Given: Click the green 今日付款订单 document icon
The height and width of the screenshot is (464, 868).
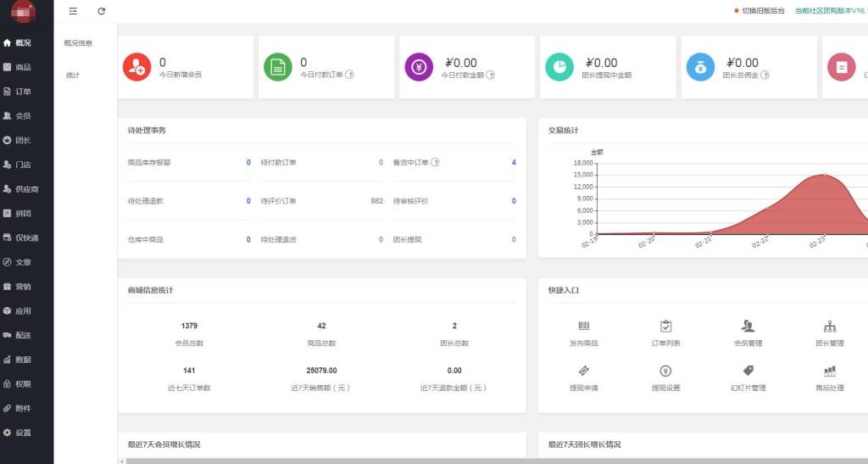Looking at the screenshot, I should point(278,67).
